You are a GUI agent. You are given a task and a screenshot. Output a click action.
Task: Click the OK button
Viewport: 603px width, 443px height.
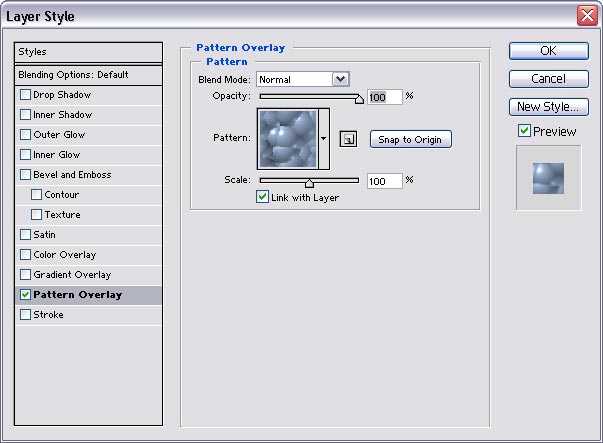548,51
